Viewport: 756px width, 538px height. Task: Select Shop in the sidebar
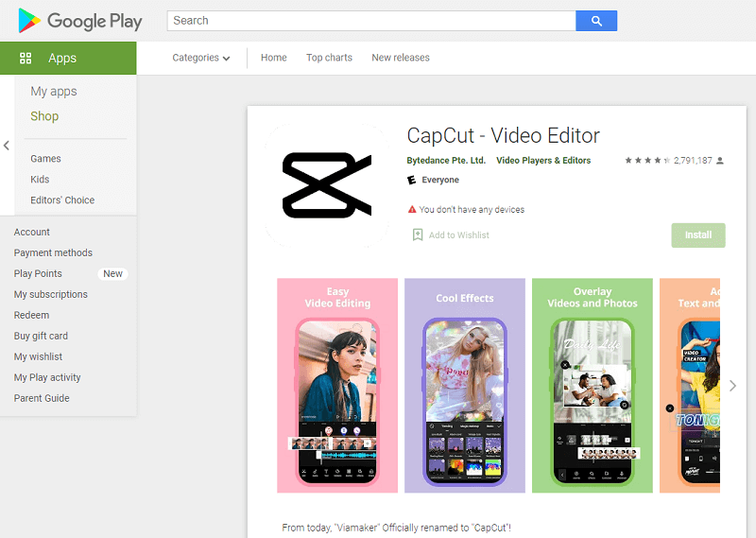coord(44,116)
